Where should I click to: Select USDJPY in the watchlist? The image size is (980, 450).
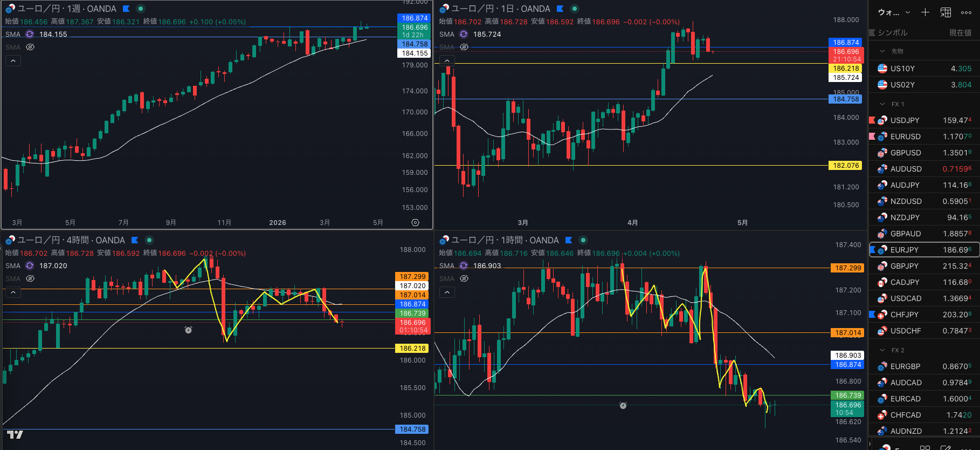(x=924, y=120)
